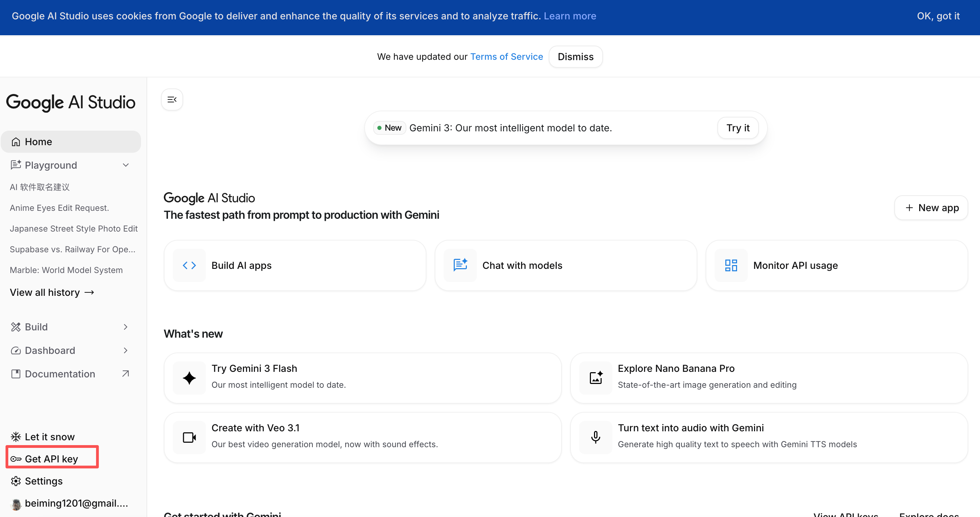The height and width of the screenshot is (517, 980).
Task: Create a New app
Action: [931, 208]
